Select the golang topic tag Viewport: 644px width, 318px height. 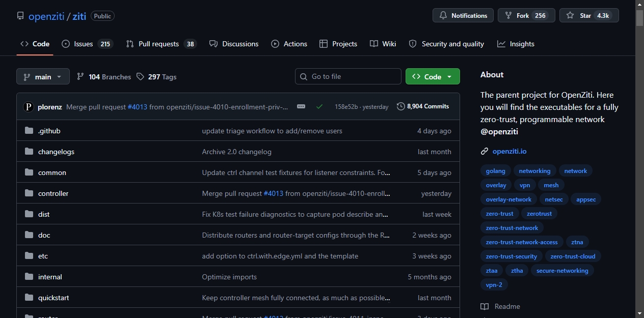pos(496,171)
